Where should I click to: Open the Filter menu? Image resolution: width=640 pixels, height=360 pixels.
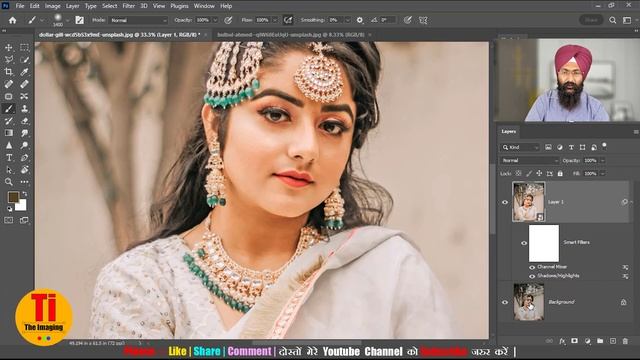click(129, 6)
